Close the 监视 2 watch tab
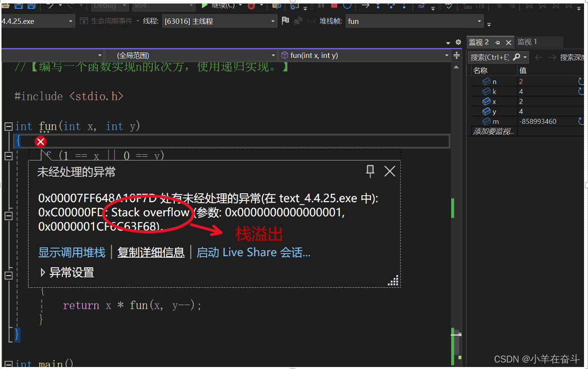Viewport: 588px width, 369px height. tap(509, 42)
